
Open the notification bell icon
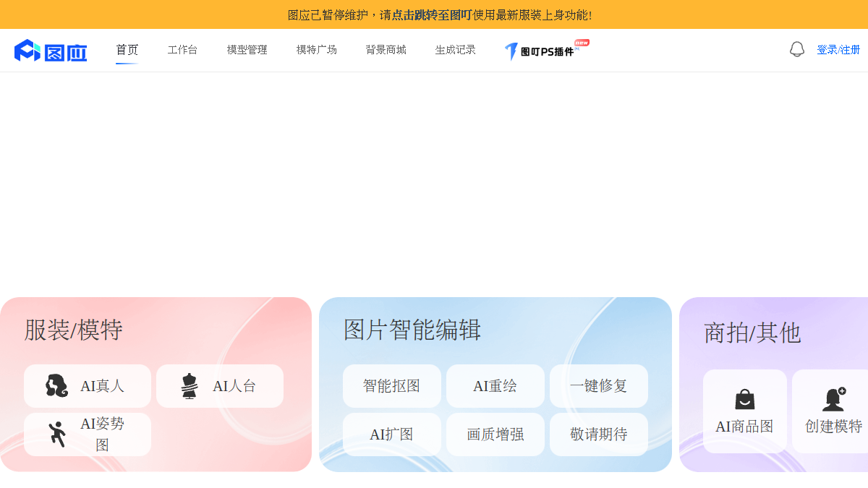(x=797, y=49)
